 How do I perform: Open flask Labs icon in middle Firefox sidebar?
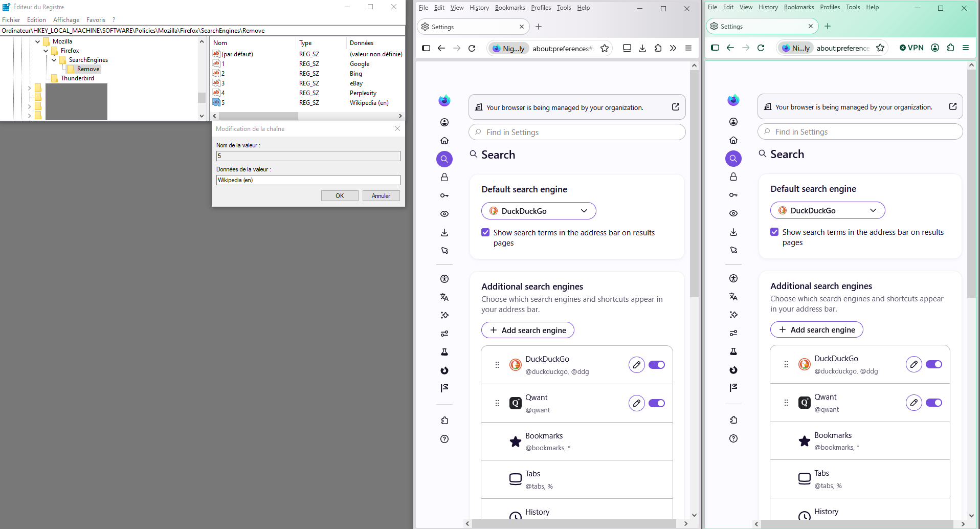point(444,352)
